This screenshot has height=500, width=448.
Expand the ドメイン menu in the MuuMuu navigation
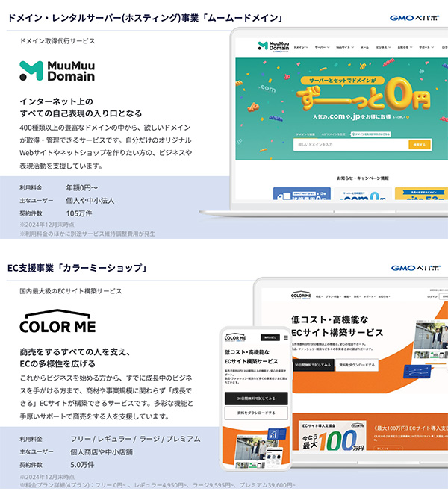point(301,47)
